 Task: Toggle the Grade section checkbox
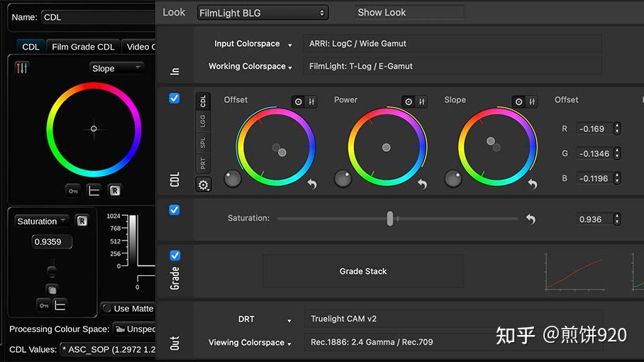pyautogui.click(x=174, y=256)
